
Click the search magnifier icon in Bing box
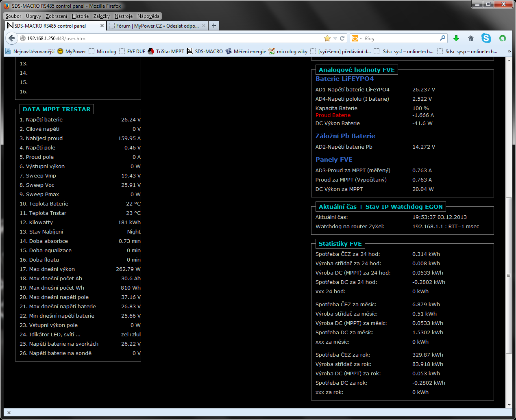coord(442,38)
